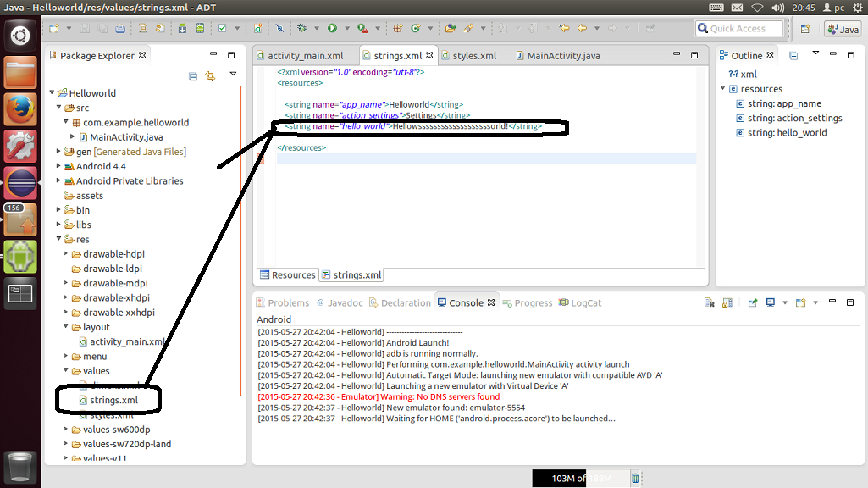Click the Open Console icon
The image size is (868, 488).
[800, 302]
